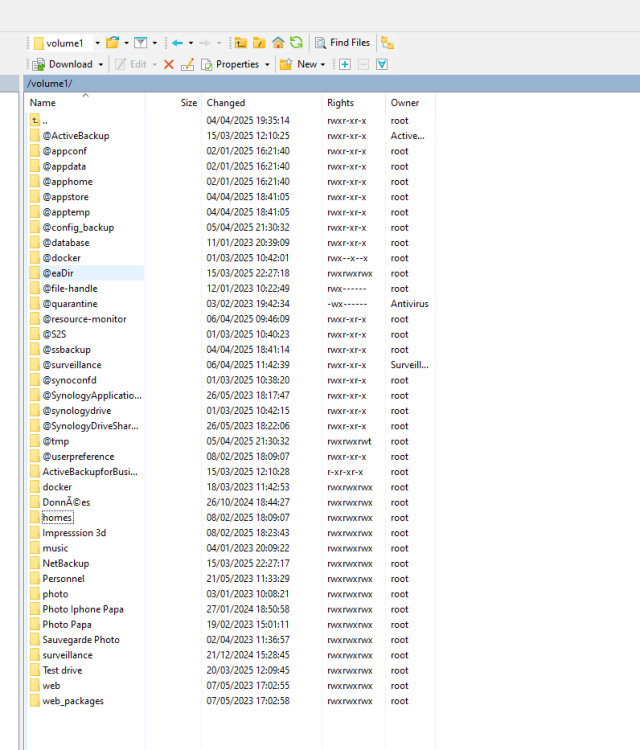Image resolution: width=640 pixels, height=750 pixels.
Task: Click the file filter funnel icon
Action: tap(141, 43)
